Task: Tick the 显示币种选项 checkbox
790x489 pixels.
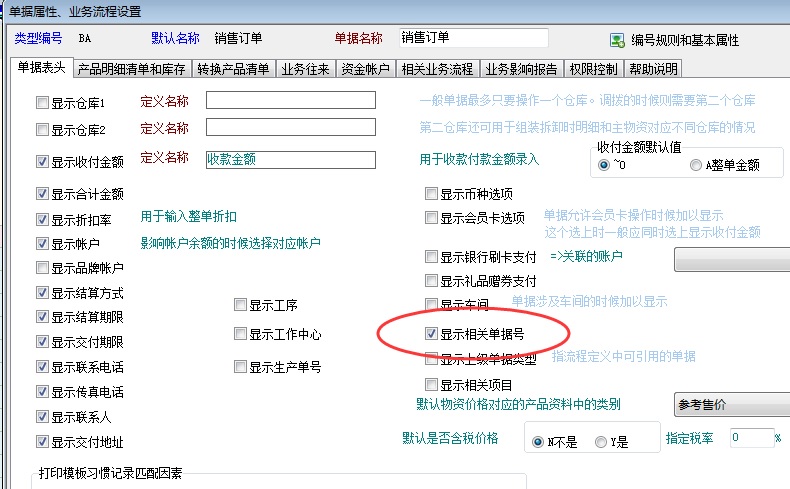Action: pyautogui.click(x=432, y=194)
